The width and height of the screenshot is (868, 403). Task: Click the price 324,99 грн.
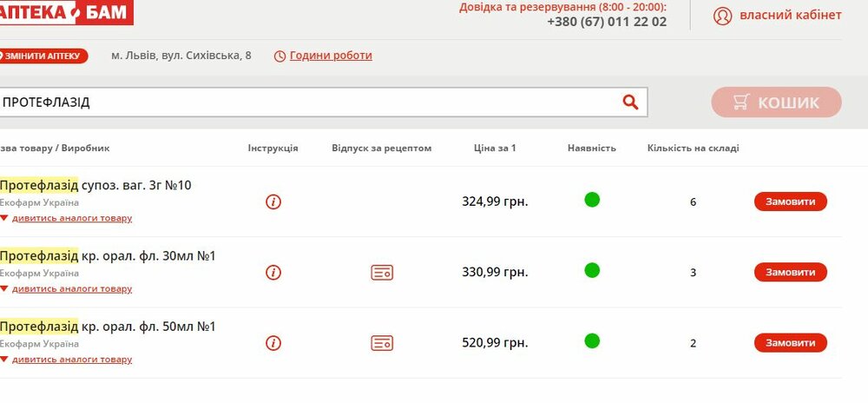pos(495,201)
